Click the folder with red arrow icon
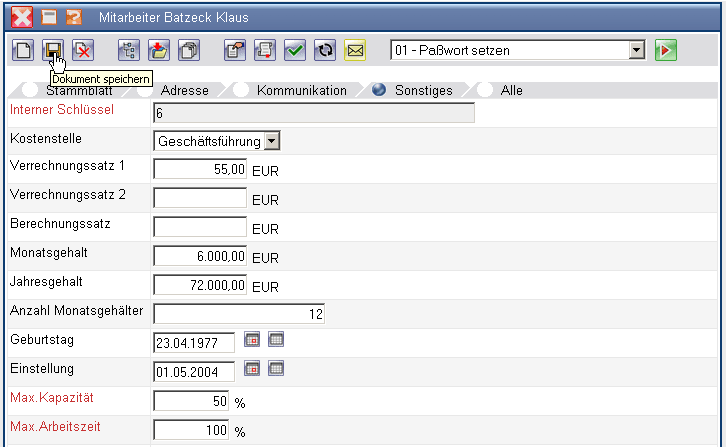Image resolution: width=726 pixels, height=447 pixels. [159, 50]
